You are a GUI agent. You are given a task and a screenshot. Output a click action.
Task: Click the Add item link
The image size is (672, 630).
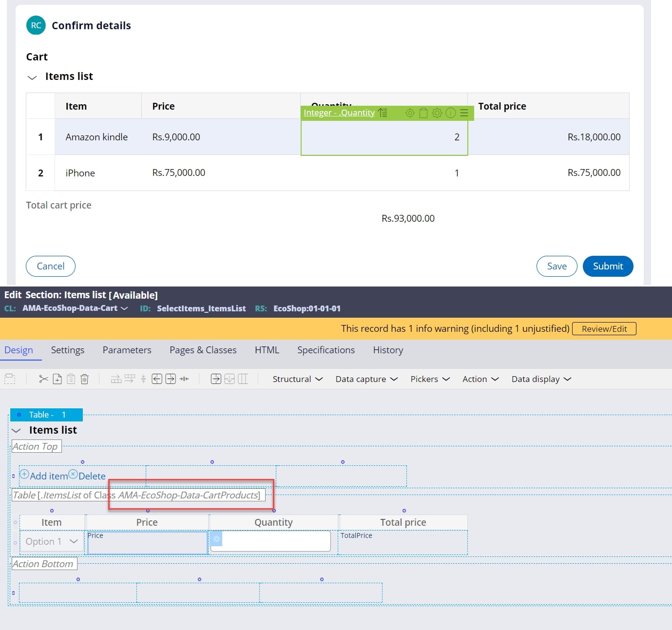point(49,476)
